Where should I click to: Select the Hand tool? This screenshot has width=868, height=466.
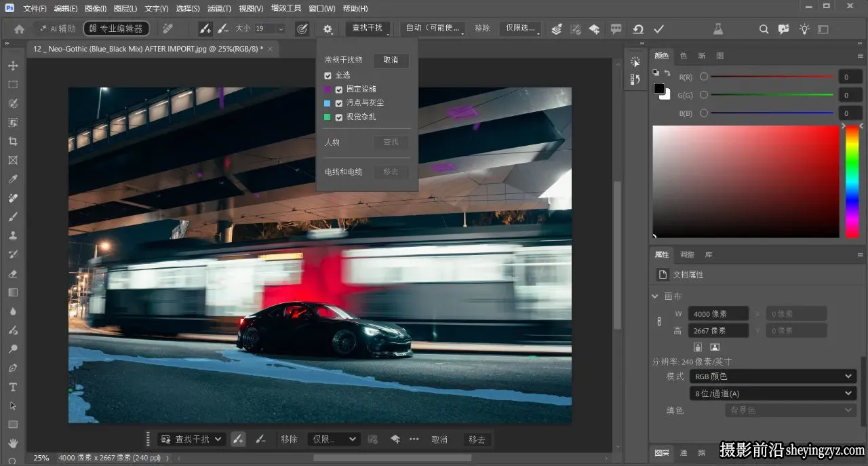(13, 444)
